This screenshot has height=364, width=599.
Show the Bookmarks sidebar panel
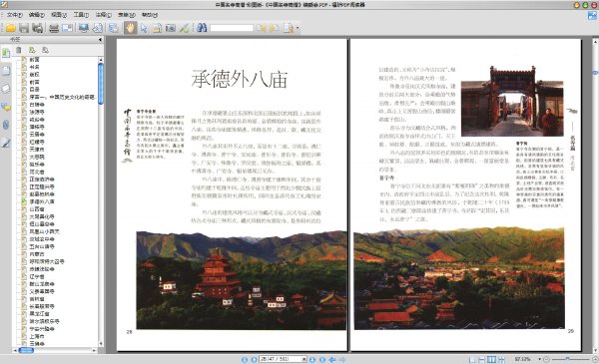click(x=6, y=53)
